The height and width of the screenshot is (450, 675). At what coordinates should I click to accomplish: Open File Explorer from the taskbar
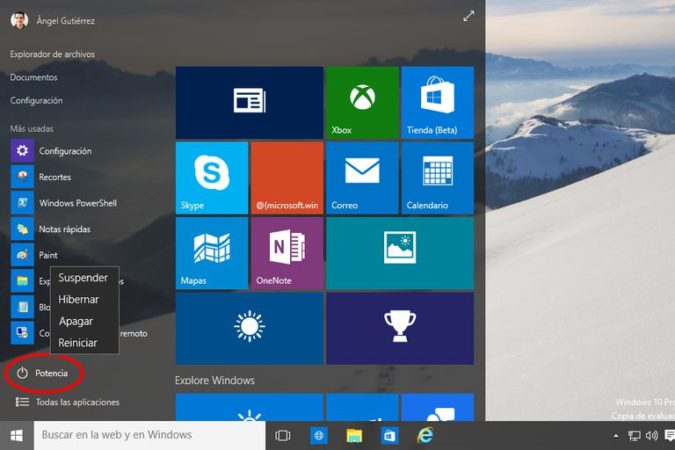tap(354, 435)
